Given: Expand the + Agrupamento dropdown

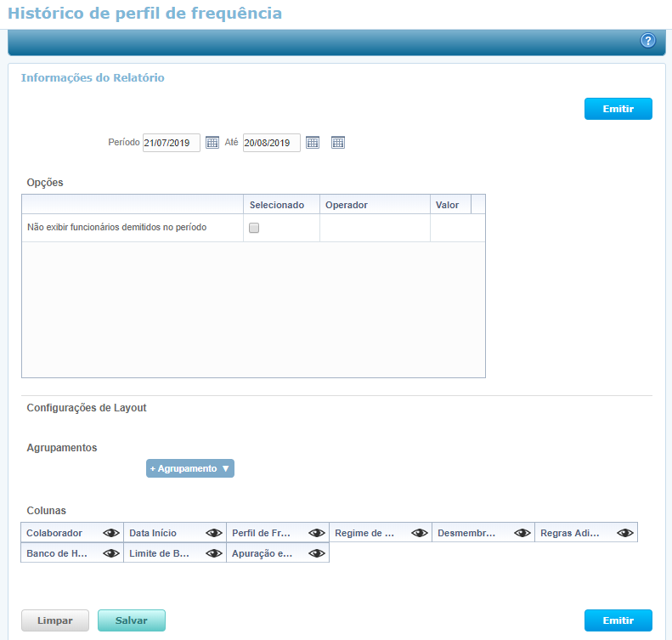Looking at the screenshot, I should pos(190,468).
